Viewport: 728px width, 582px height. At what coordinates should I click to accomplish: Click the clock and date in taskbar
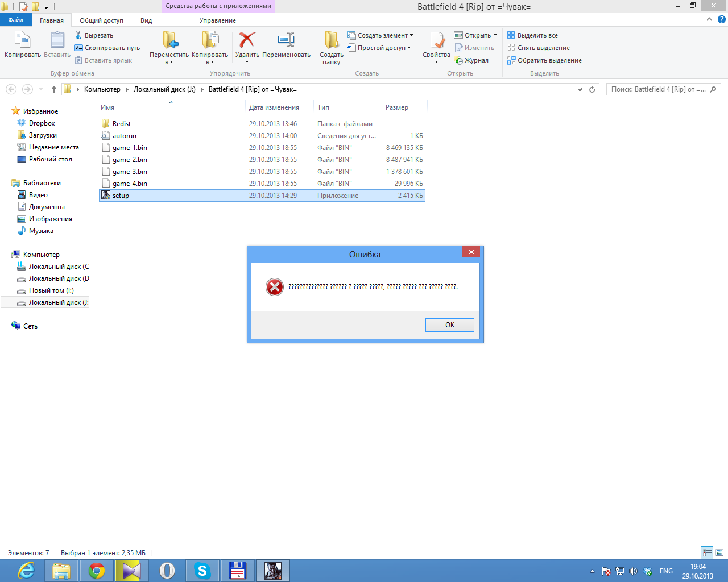coord(698,571)
